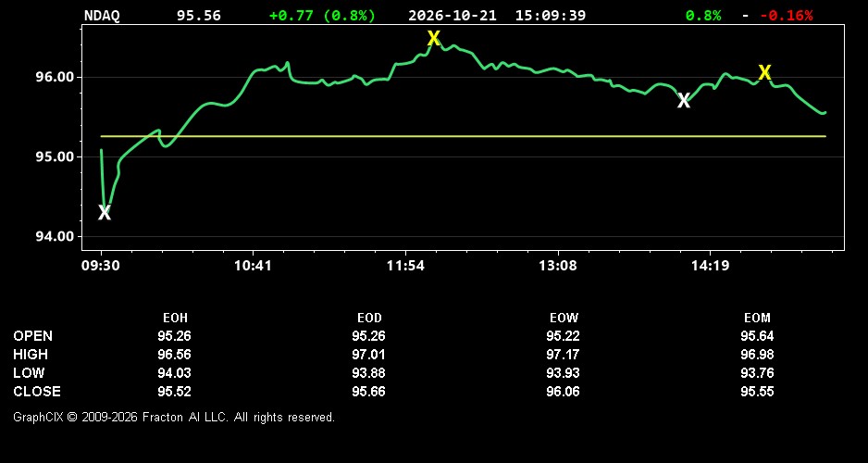
Task: Click the 09:30 time axis label
Action: tap(101, 266)
